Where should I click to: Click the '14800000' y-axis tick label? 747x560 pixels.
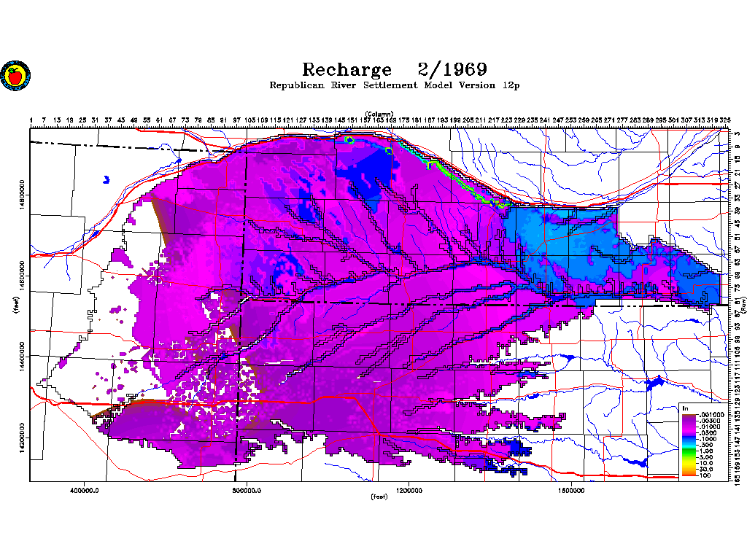[23, 195]
